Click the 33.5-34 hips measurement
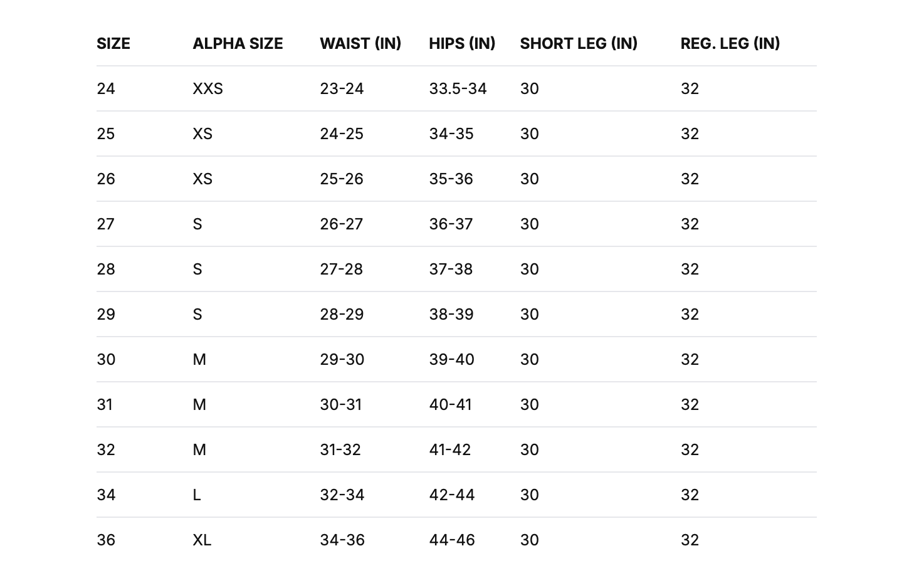 tap(458, 88)
